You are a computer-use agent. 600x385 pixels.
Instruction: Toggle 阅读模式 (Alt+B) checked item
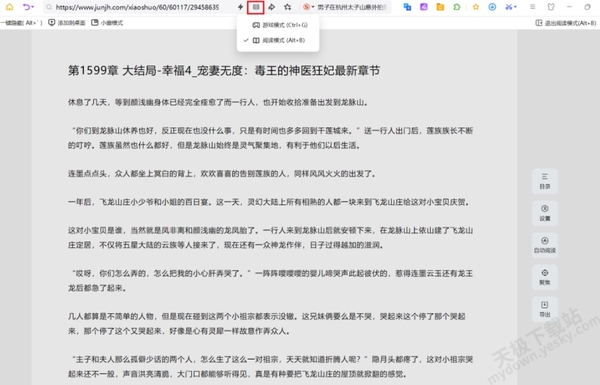pos(278,40)
